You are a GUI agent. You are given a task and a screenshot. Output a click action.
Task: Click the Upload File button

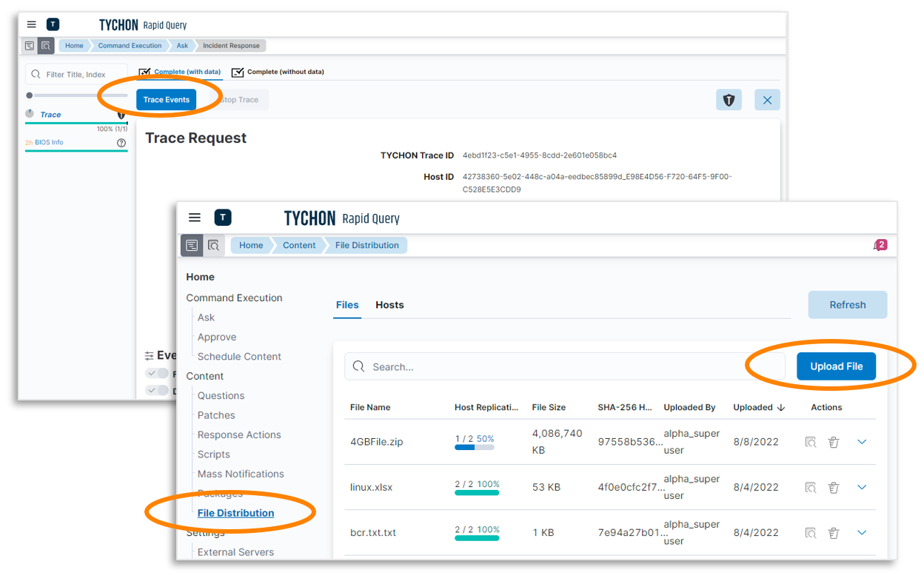pyautogui.click(x=836, y=366)
